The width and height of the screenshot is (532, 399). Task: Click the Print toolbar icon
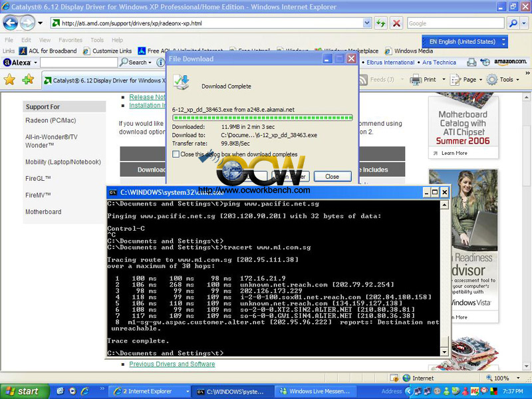(416, 80)
